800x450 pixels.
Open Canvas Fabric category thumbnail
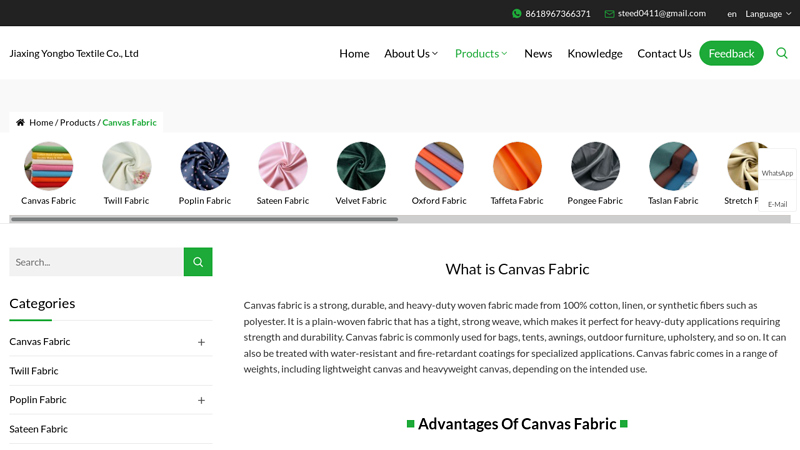click(48, 166)
